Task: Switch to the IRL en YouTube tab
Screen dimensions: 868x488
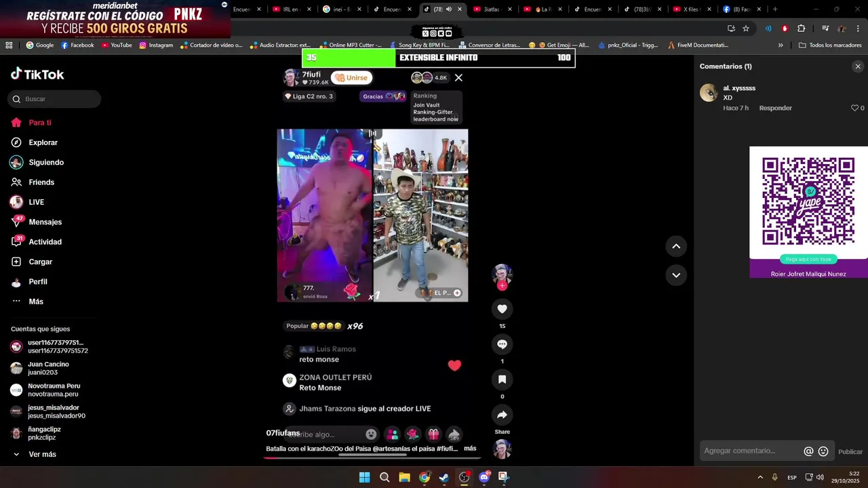Action: [x=292, y=9]
